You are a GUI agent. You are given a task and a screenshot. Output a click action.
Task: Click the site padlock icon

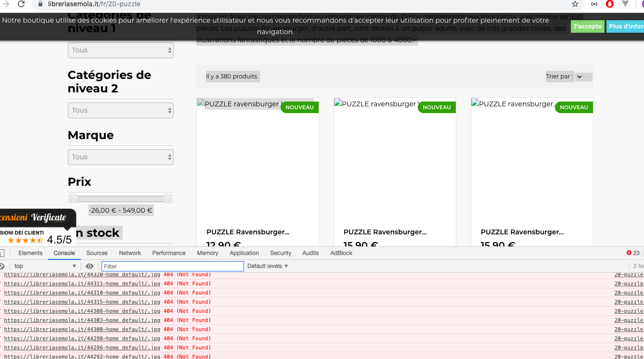40,4
